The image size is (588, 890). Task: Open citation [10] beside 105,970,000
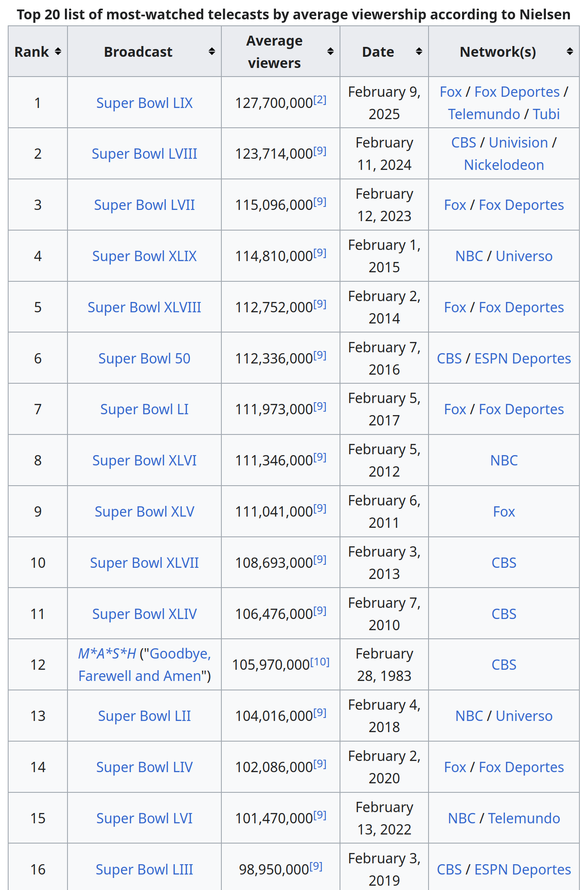click(x=320, y=662)
